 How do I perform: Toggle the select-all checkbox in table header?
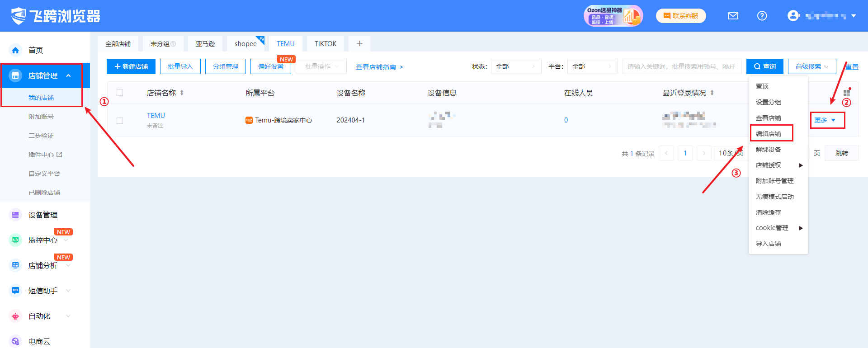click(x=120, y=93)
